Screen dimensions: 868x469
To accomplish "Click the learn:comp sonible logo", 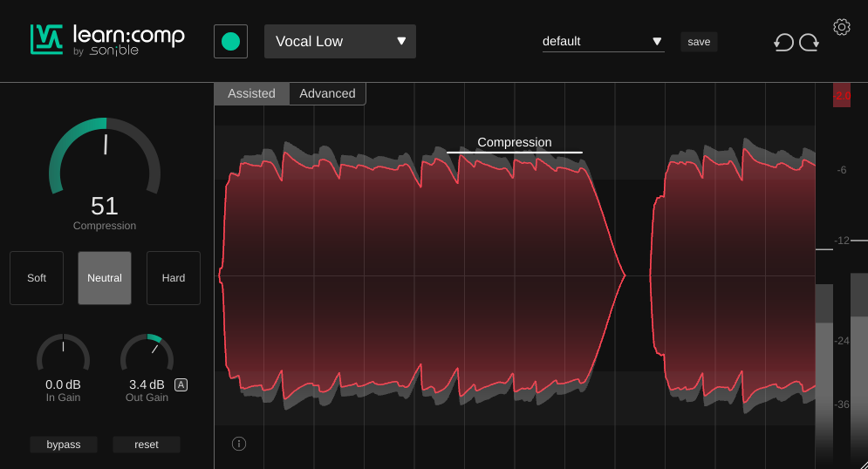I will (108, 40).
